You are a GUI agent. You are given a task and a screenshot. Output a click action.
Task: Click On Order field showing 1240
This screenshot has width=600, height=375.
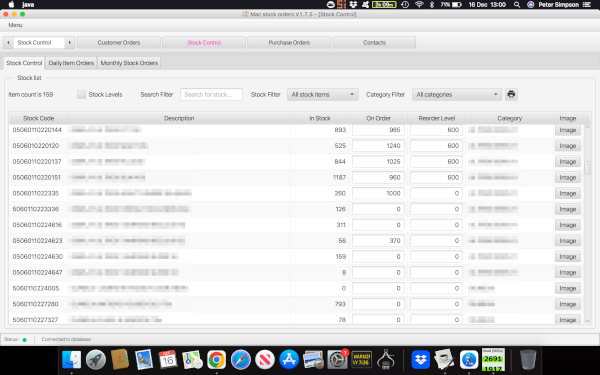378,146
